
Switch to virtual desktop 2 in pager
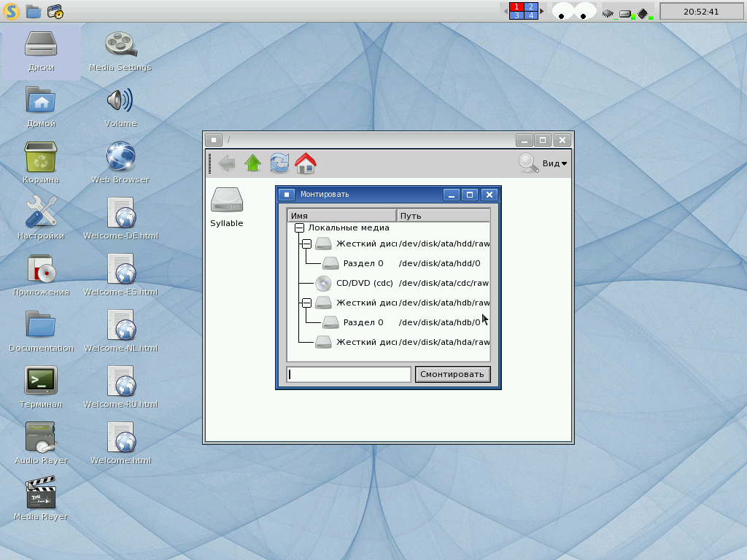point(531,7)
